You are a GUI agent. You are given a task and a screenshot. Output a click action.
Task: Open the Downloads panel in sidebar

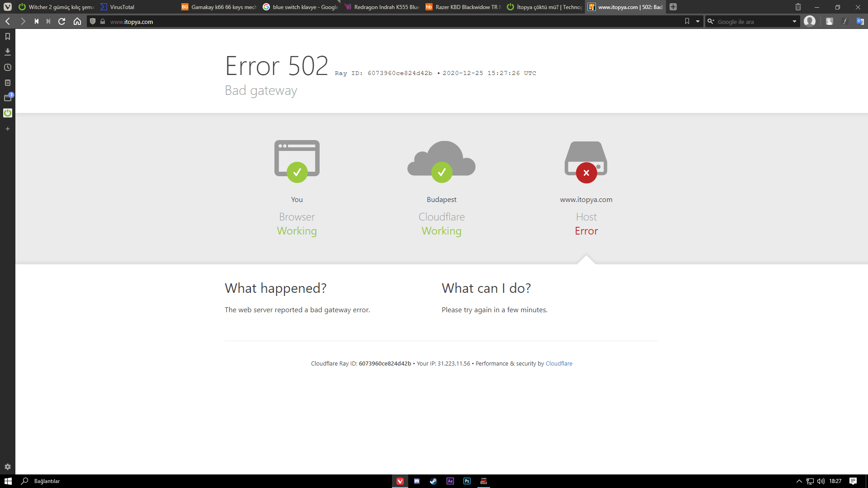point(8,52)
